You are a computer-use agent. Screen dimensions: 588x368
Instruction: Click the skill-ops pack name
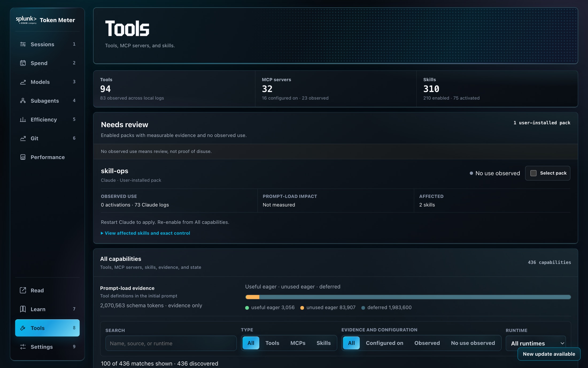[114, 171]
